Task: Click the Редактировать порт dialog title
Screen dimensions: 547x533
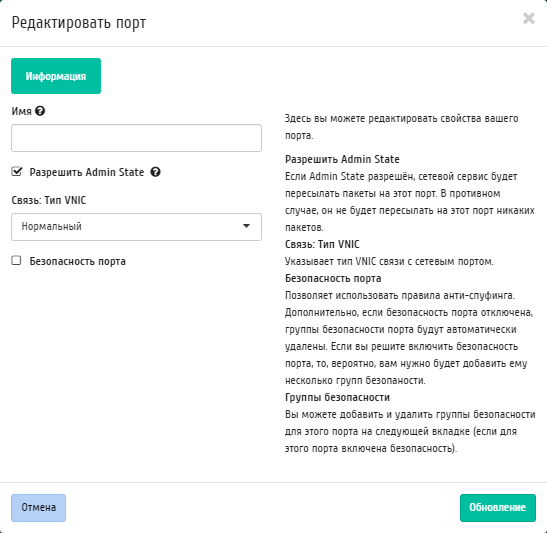Action: (x=79, y=23)
